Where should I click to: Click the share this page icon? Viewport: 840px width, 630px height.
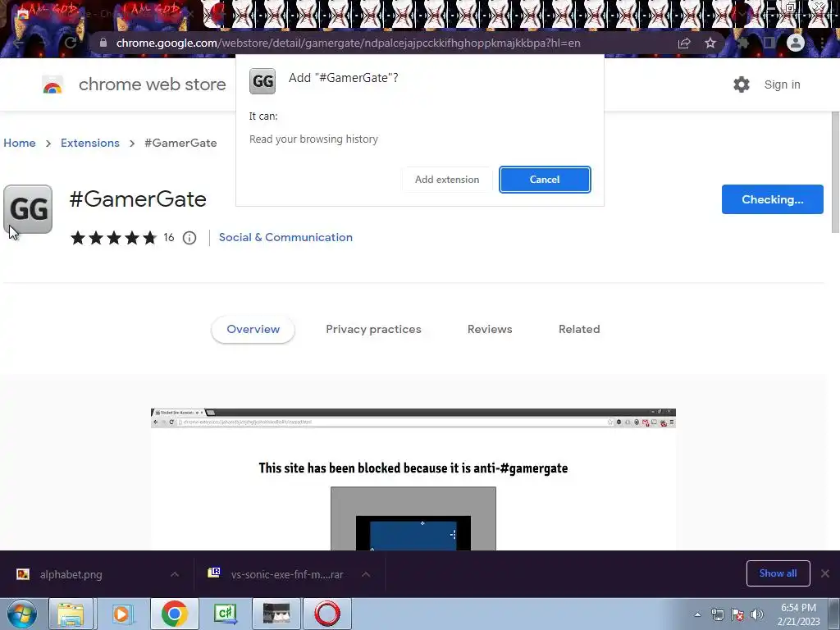pyautogui.click(x=684, y=43)
